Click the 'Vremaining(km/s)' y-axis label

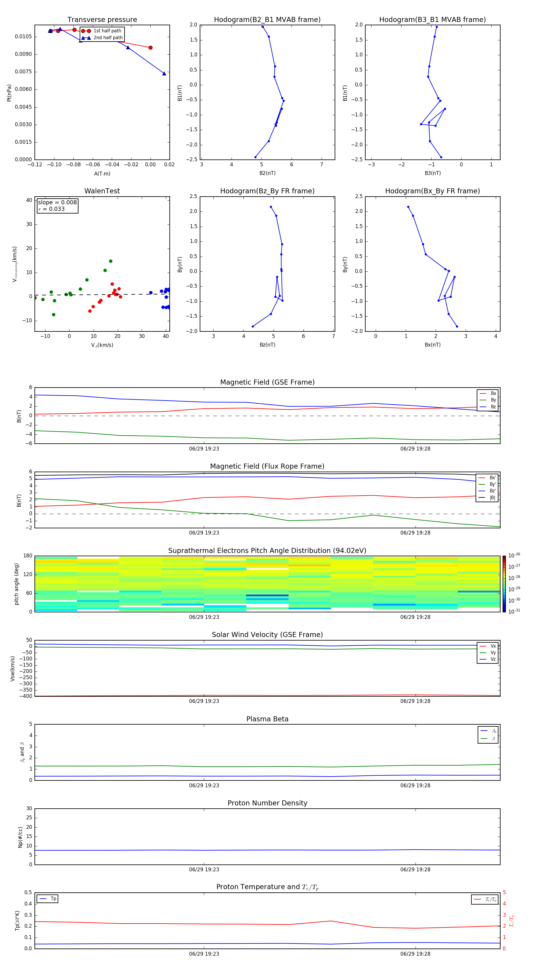coord(15,264)
